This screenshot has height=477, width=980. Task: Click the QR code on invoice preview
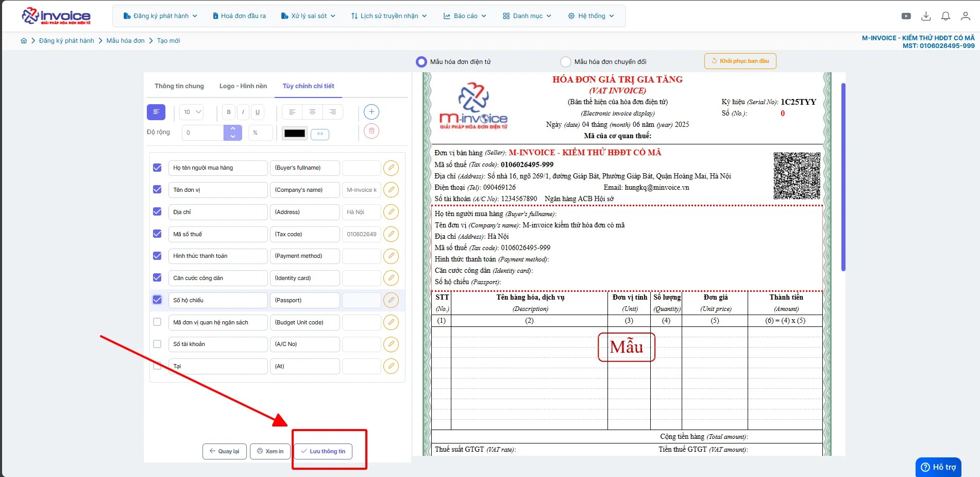click(x=797, y=176)
